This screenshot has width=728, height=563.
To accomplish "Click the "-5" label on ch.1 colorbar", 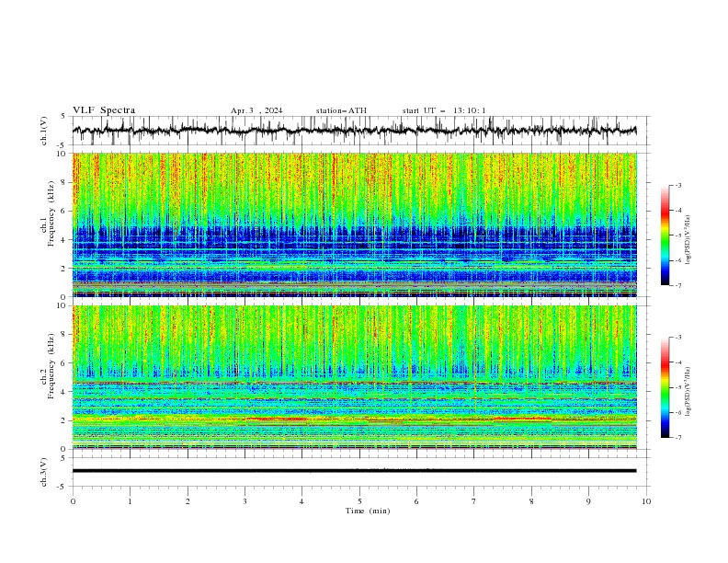I will coord(678,236).
